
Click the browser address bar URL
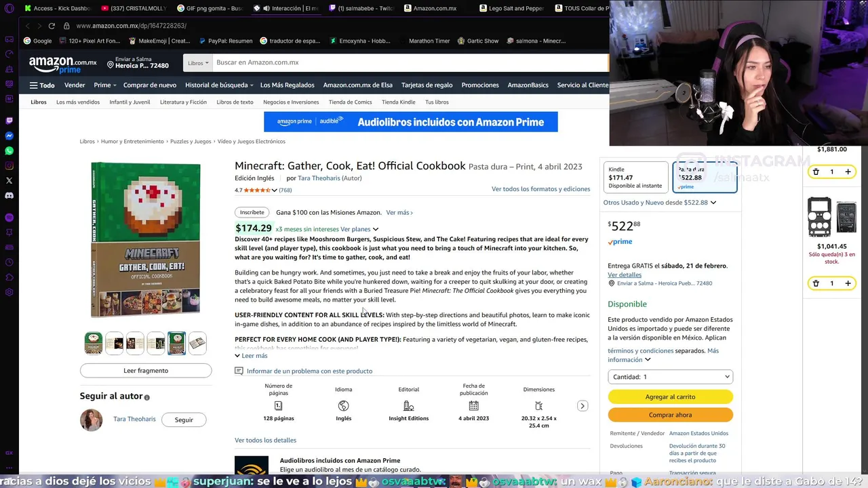pyautogui.click(x=131, y=26)
